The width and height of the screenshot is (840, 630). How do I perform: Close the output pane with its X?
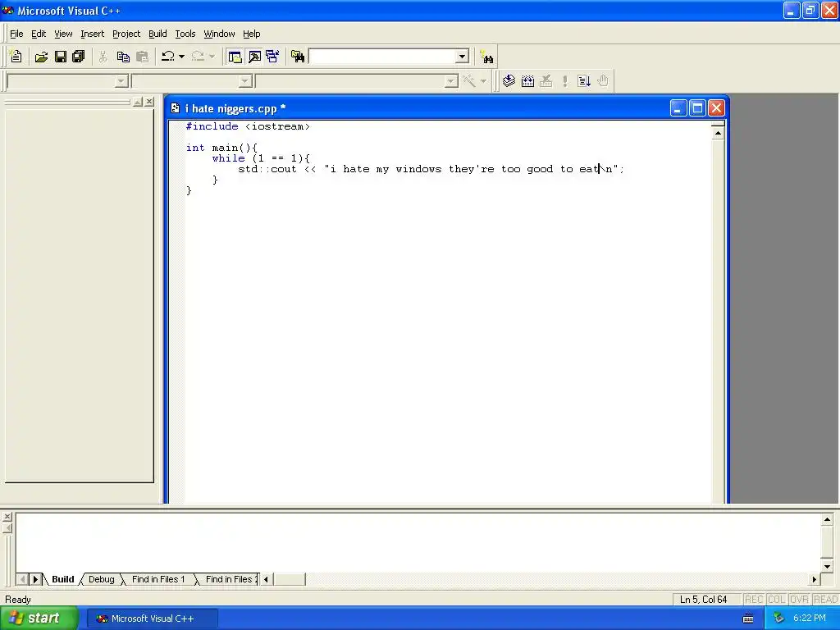(7, 517)
